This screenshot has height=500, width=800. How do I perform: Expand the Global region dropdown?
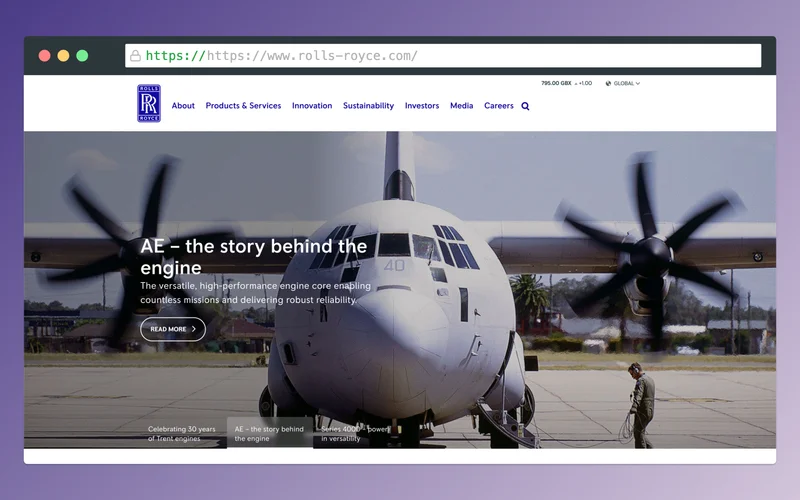click(x=626, y=84)
